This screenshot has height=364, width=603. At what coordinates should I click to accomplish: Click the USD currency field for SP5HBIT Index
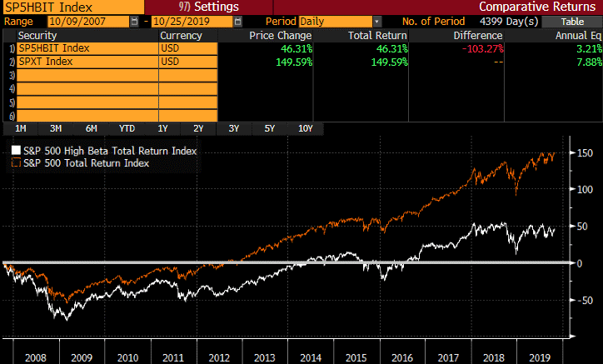click(x=188, y=48)
